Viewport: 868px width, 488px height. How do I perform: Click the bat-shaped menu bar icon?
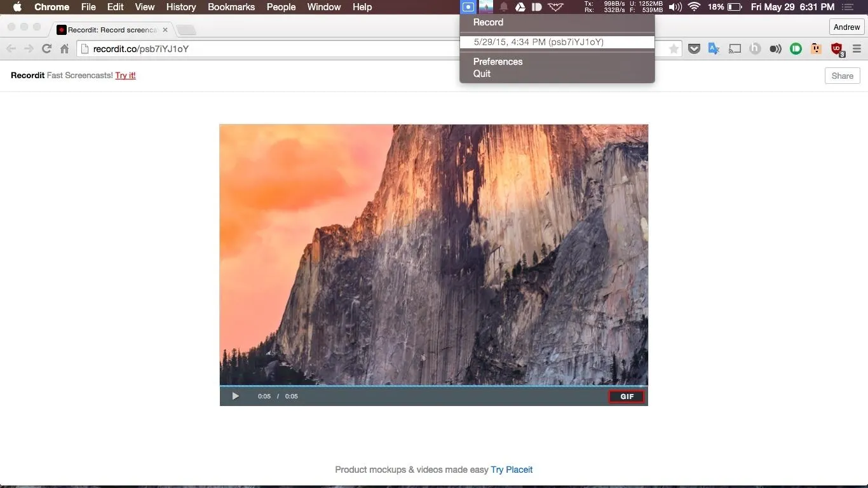click(x=556, y=7)
